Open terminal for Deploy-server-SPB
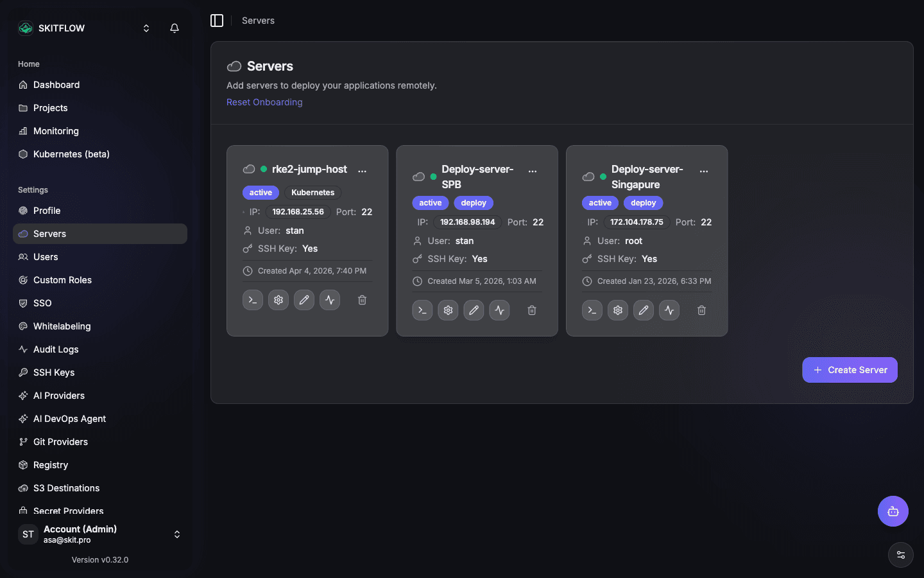 [x=422, y=310]
